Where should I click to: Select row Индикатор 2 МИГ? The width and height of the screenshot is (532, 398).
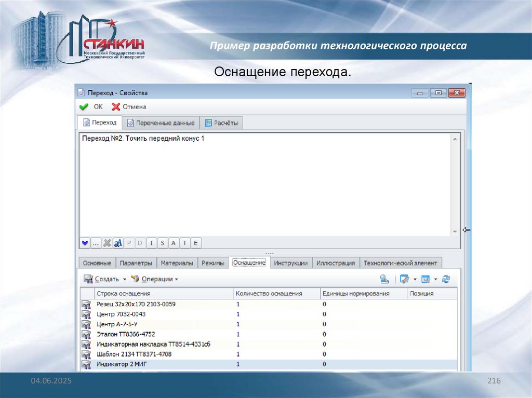click(x=269, y=364)
